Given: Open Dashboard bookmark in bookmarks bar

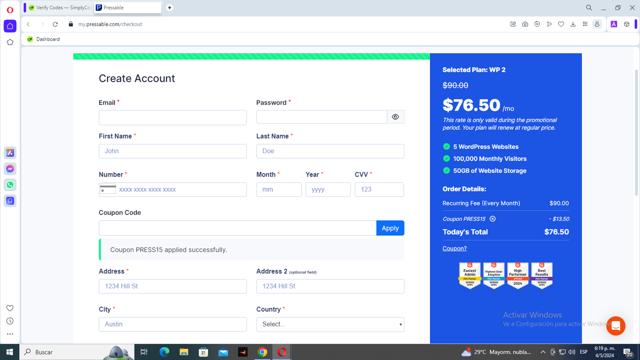Looking at the screenshot, I should click(x=43, y=39).
